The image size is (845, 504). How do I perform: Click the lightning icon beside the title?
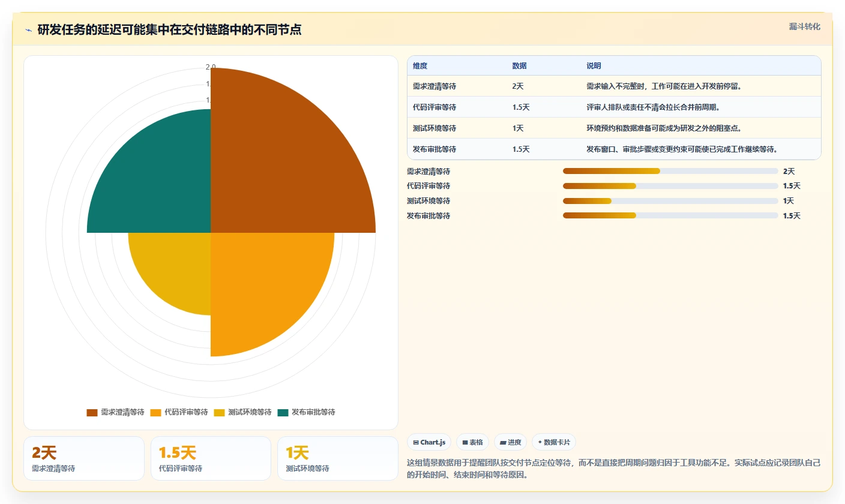click(x=28, y=30)
